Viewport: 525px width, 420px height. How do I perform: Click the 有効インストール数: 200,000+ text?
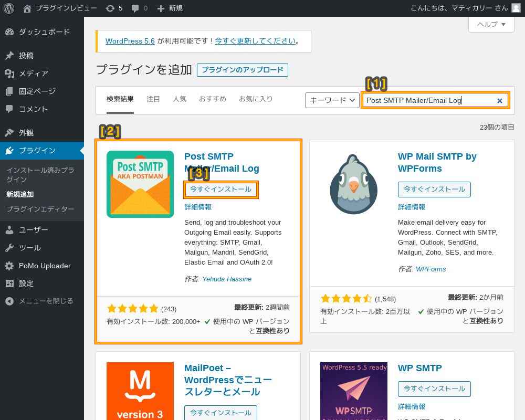[153, 321]
